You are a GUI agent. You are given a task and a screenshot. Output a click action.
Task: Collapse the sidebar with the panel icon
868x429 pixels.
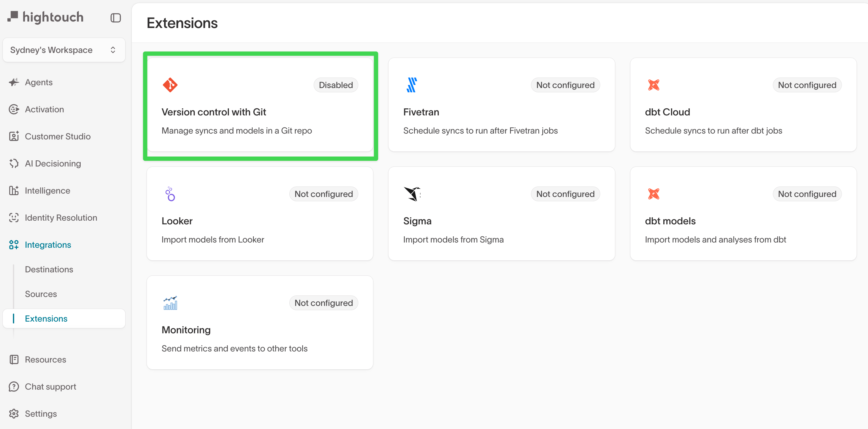pos(115,18)
